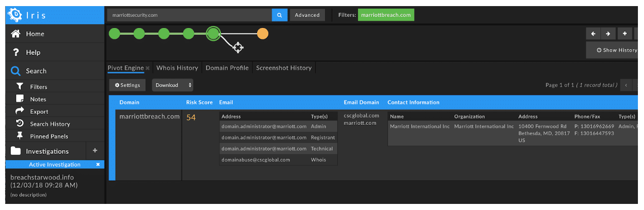This screenshot has height=210, width=644.
Task: Click the Email column header
Action: pos(226,102)
